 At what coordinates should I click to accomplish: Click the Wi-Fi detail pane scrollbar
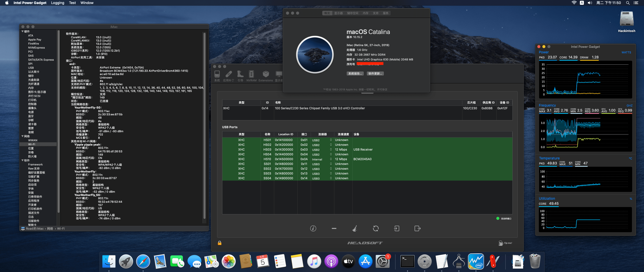[205, 126]
